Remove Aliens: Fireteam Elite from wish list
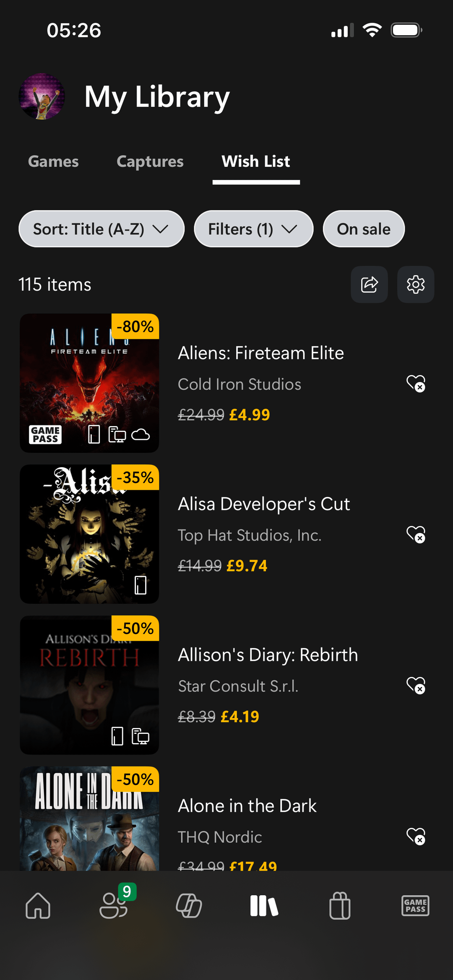The image size is (453, 980). 416,383
